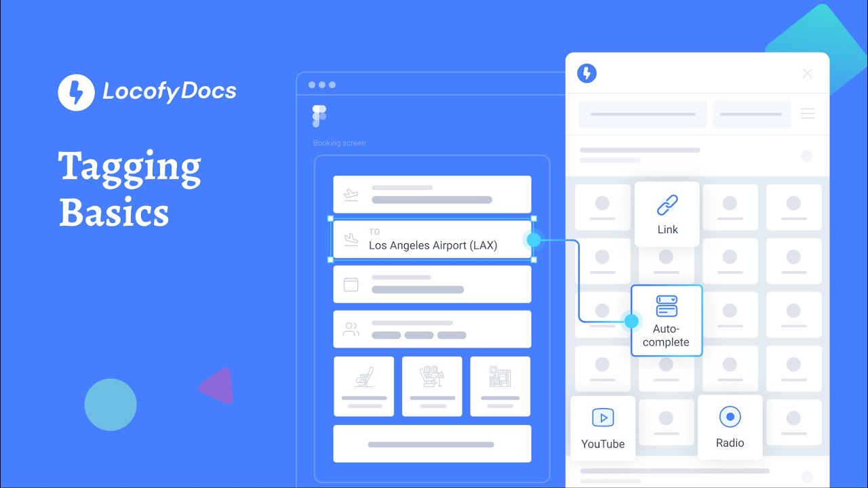
Task: Click the LocofyDocs logo
Action: point(147,91)
